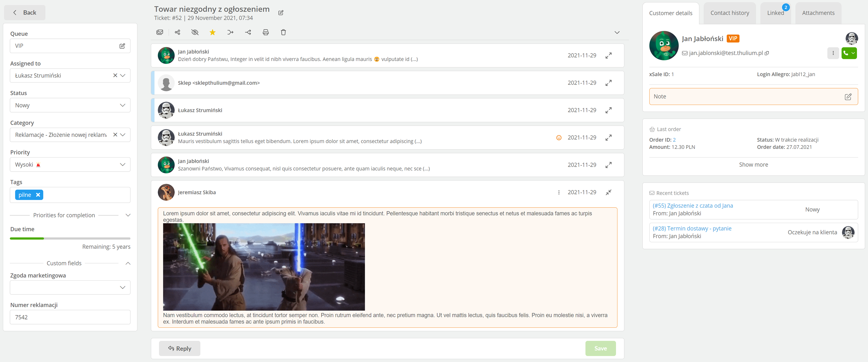Collapse the Jeremiasz Skiba message
Viewport: 868px width, 362px height.
609,192
